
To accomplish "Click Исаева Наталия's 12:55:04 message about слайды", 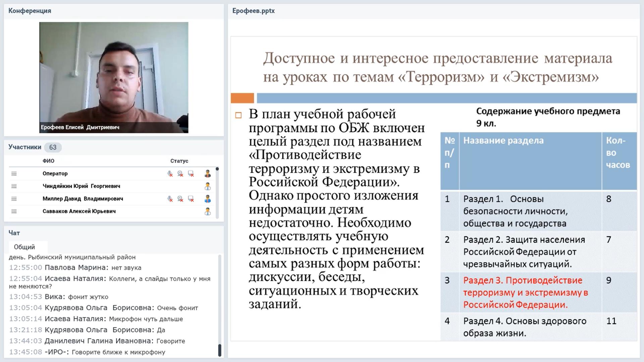I will point(110,283).
